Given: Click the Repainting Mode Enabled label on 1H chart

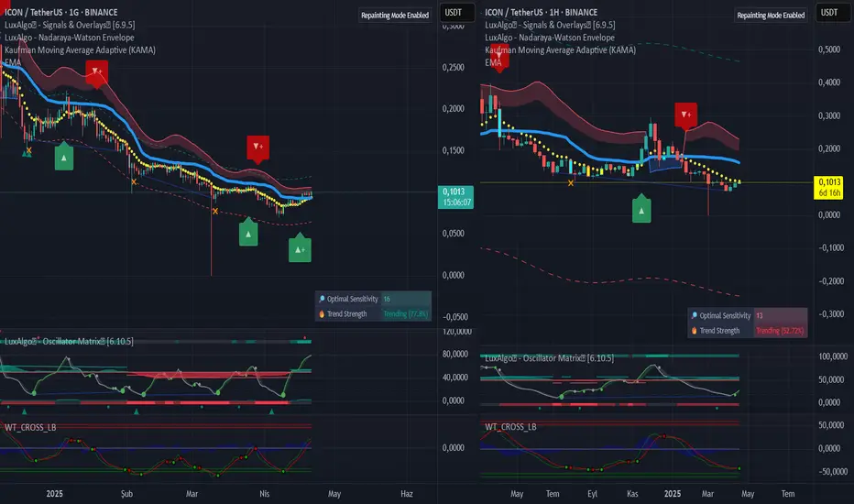Looking at the screenshot, I should pyautogui.click(x=771, y=16).
